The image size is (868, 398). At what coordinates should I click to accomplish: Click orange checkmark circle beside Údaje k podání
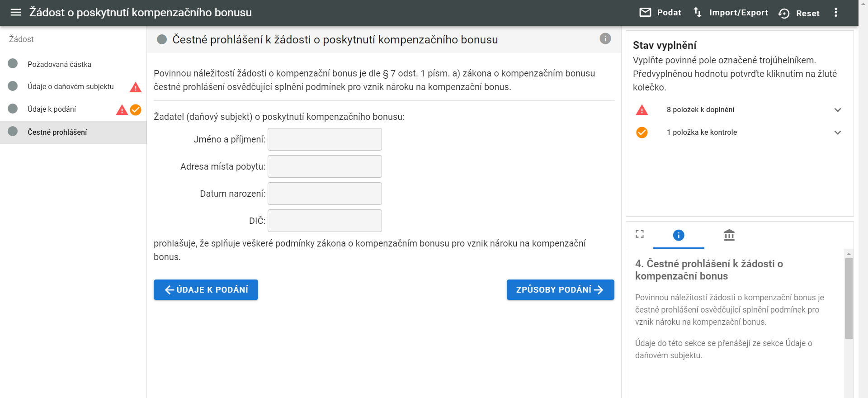(136, 110)
